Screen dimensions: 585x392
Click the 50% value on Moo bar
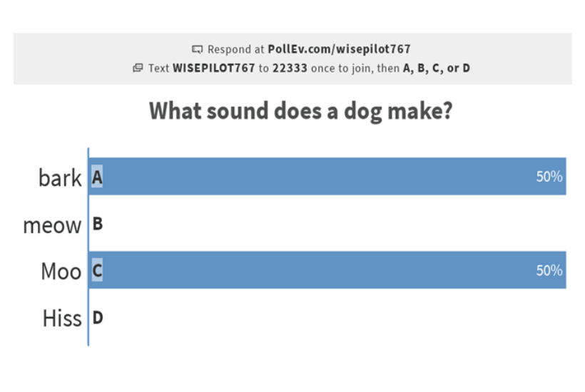coord(549,271)
